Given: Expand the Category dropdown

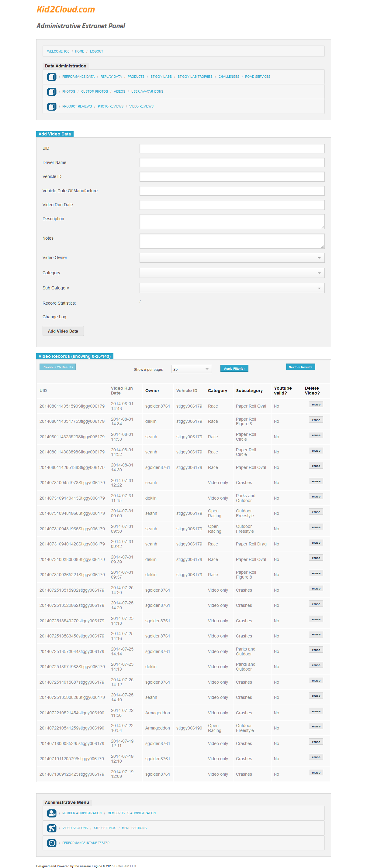Looking at the screenshot, I should click(232, 273).
